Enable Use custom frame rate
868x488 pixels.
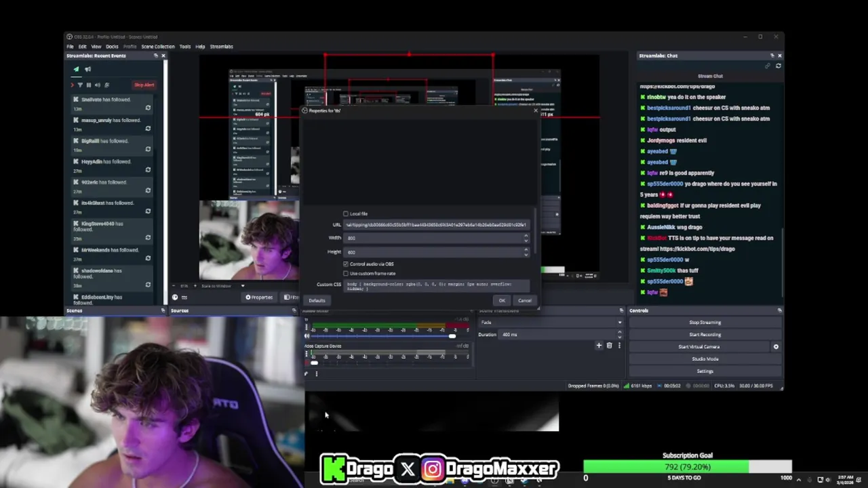point(346,273)
